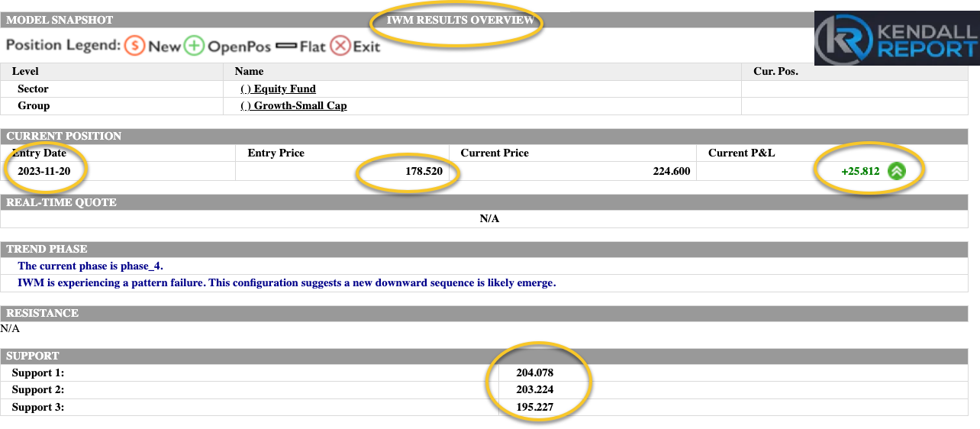Click the MODEL SNAPSHOT header
Viewport: 980px width, 429px height.
60,20
